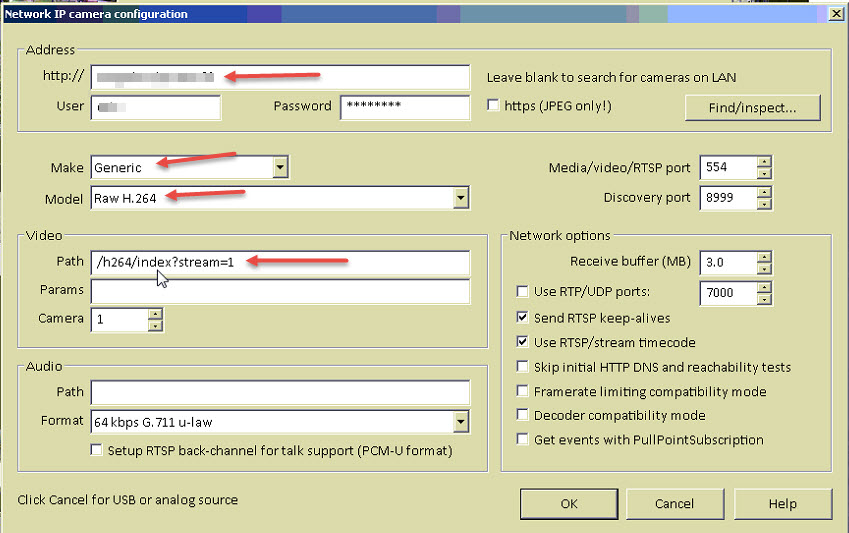Enable Decoder compatibility mode

[x=522, y=415]
